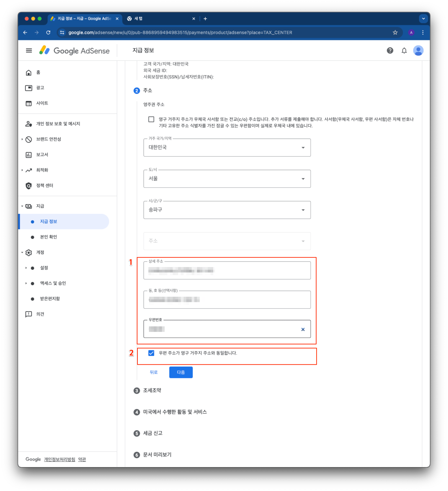This screenshot has height=491, width=448.
Task: Click into the 상세 주소 input field
Action: coord(227,271)
